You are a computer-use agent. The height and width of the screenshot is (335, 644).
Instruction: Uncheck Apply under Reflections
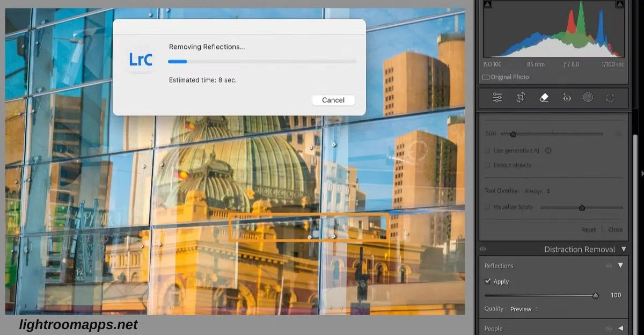pos(488,281)
